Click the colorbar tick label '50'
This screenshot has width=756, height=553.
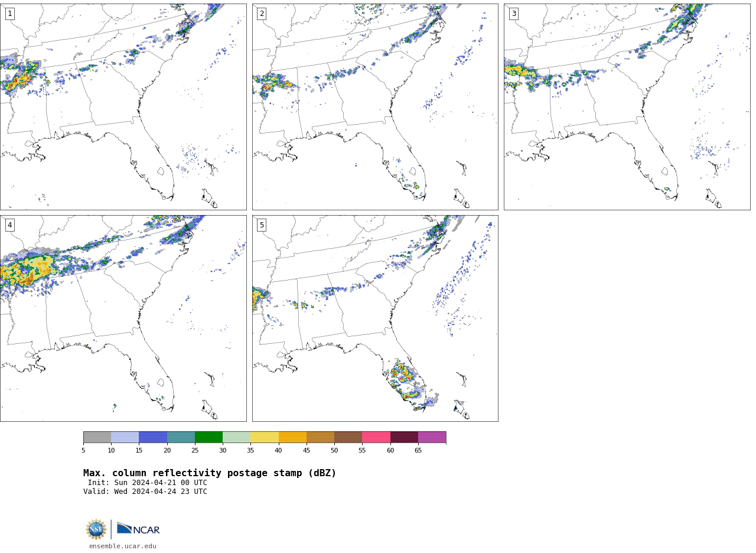tap(334, 451)
